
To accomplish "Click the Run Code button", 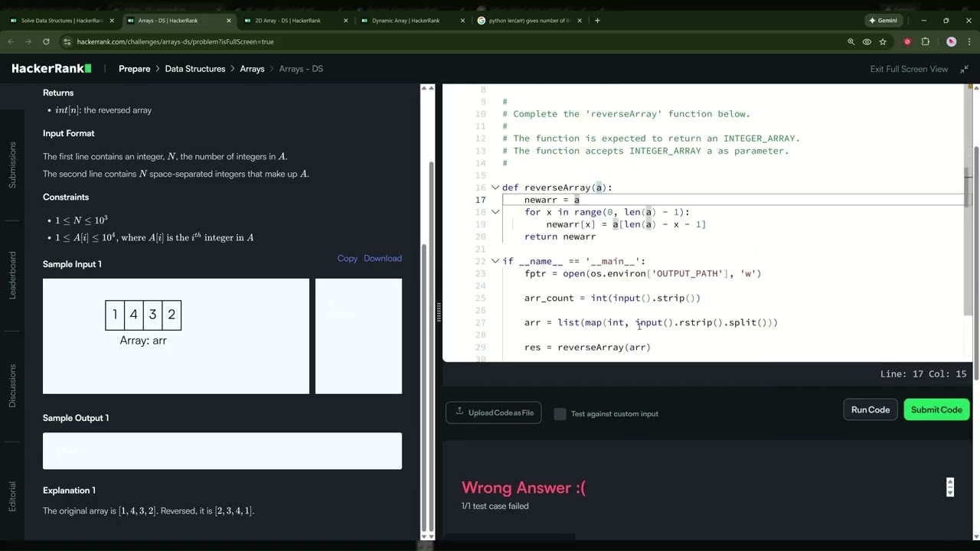I will [870, 409].
